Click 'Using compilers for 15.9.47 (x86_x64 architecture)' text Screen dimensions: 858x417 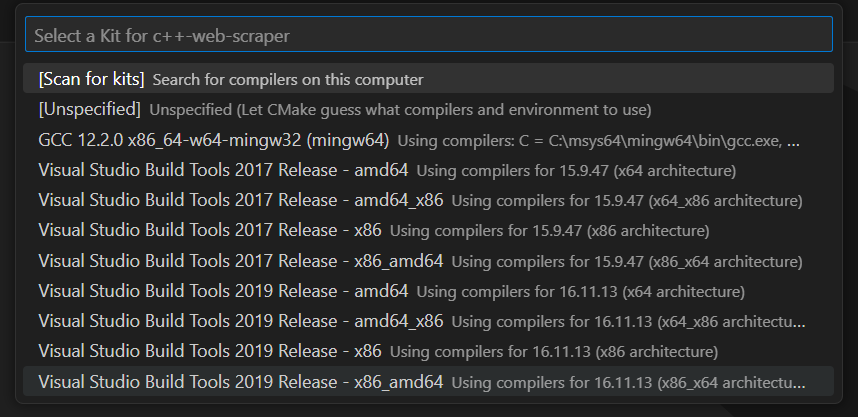626,261
